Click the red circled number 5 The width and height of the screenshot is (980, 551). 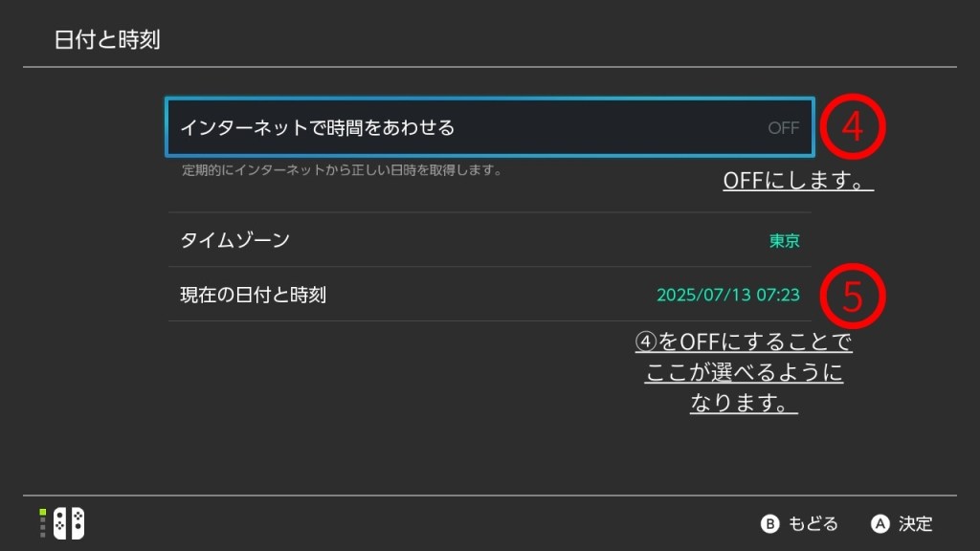[852, 295]
